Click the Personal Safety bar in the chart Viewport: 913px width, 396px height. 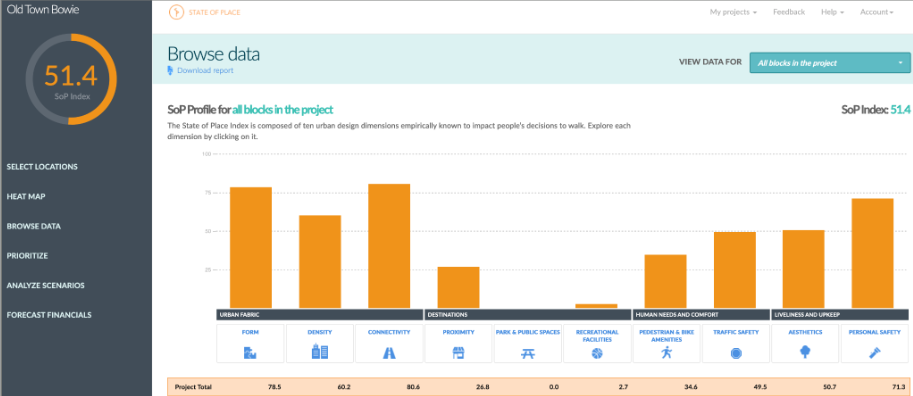click(x=872, y=253)
